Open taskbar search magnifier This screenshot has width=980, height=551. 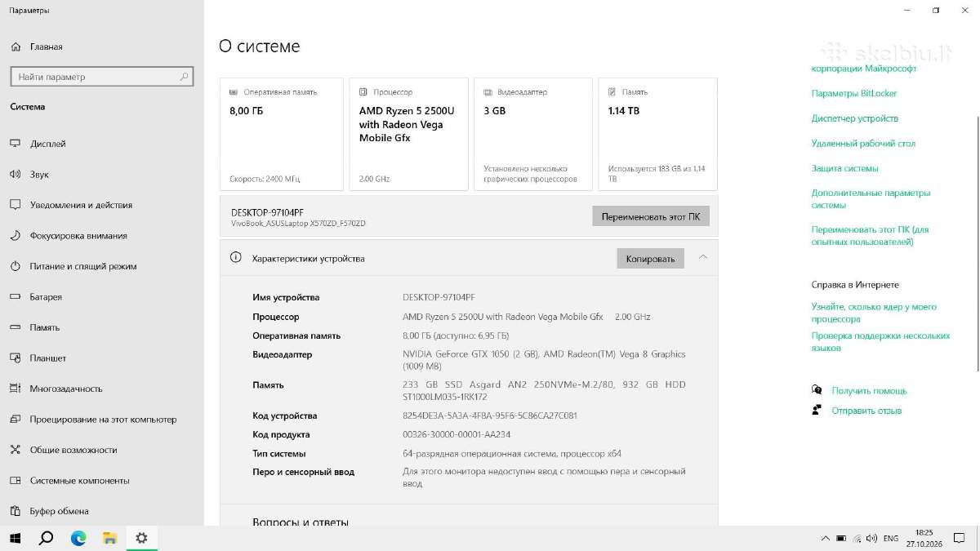click(x=47, y=538)
